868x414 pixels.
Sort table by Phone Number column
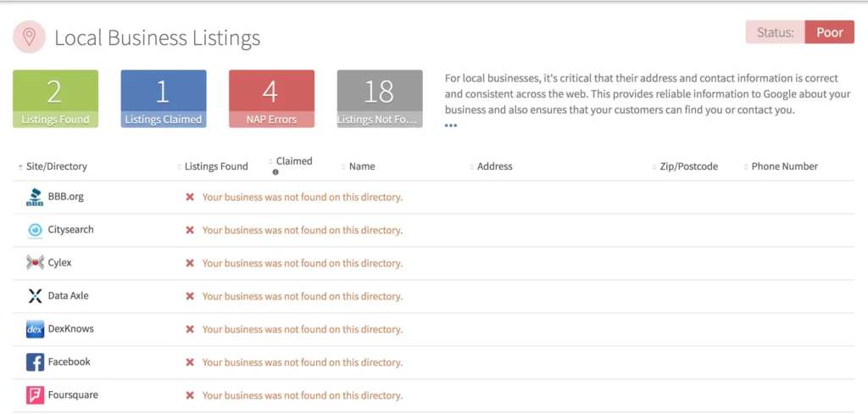pos(783,167)
